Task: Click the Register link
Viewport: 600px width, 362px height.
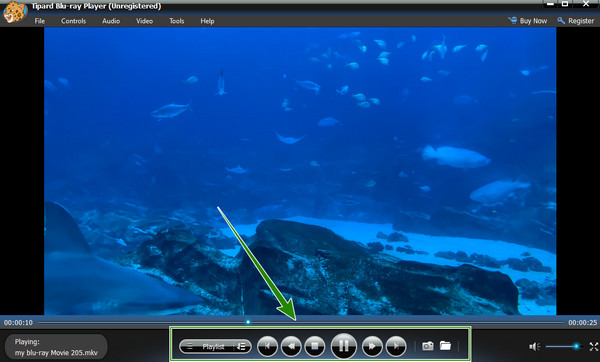Action: coord(576,21)
